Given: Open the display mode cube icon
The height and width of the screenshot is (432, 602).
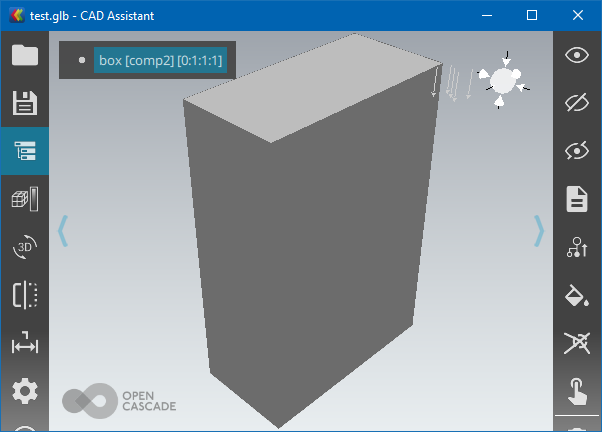Looking at the screenshot, I should (24, 199).
